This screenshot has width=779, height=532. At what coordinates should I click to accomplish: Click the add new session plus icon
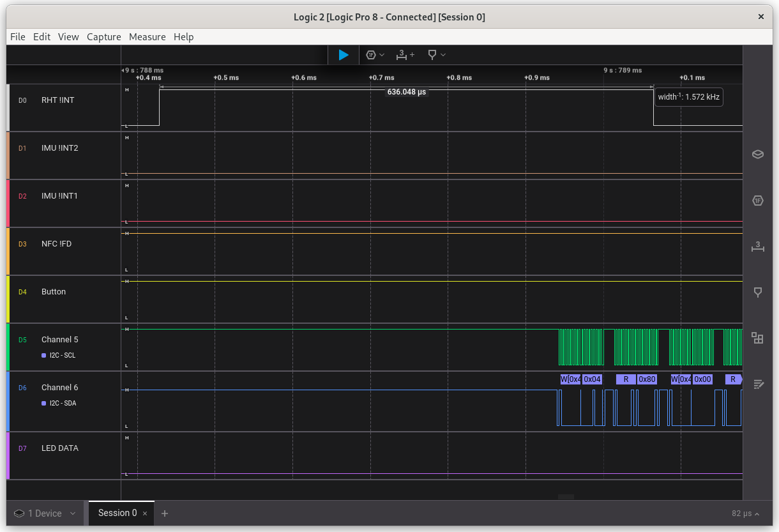pos(165,513)
